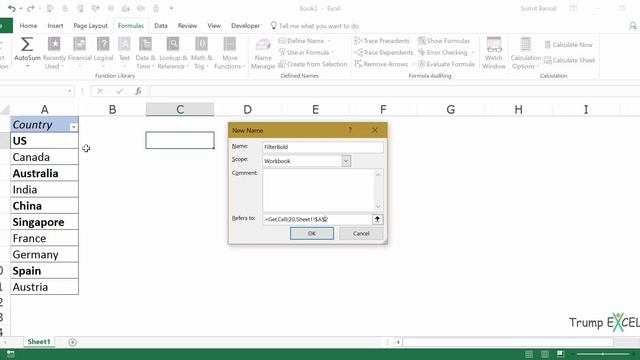Image resolution: width=640 pixels, height=360 pixels.
Task: Click the Insert Function fx icon
Action: (x=138, y=91)
